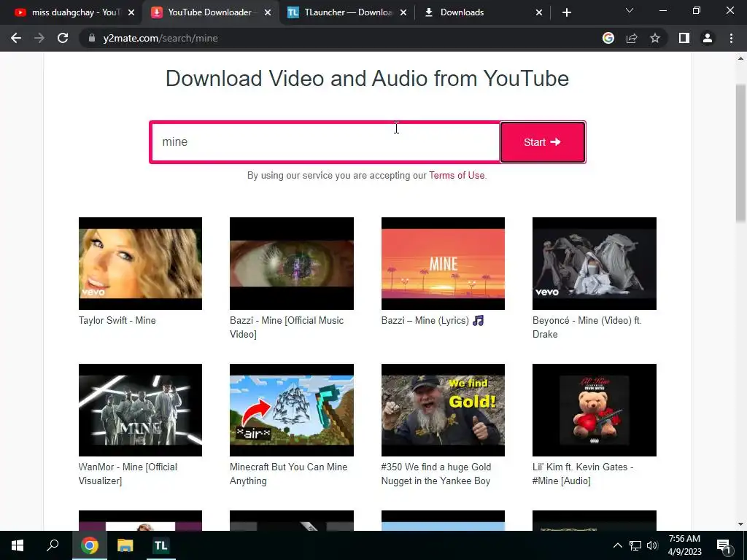Close the miss duahgchay YouTube tab
This screenshot has width=747, height=560.
[131, 12]
